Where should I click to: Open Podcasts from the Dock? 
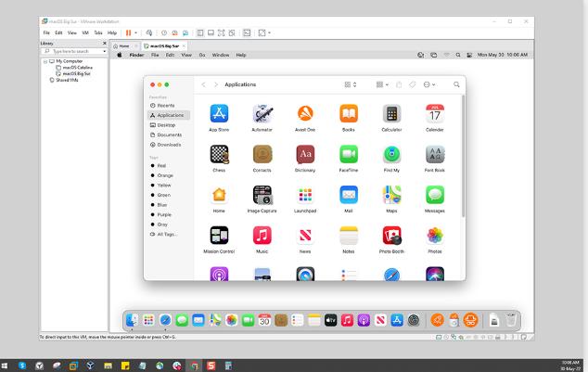(364, 320)
